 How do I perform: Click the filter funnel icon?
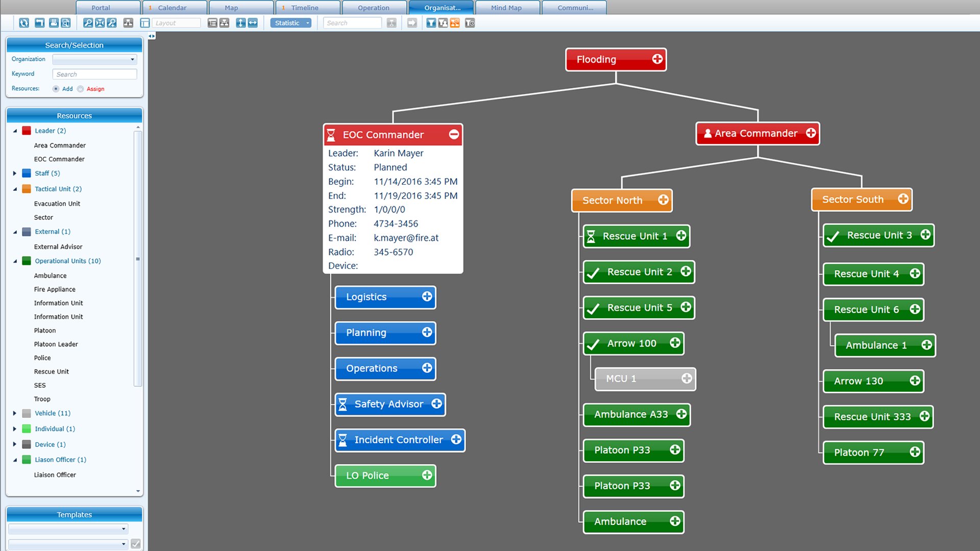tap(431, 23)
